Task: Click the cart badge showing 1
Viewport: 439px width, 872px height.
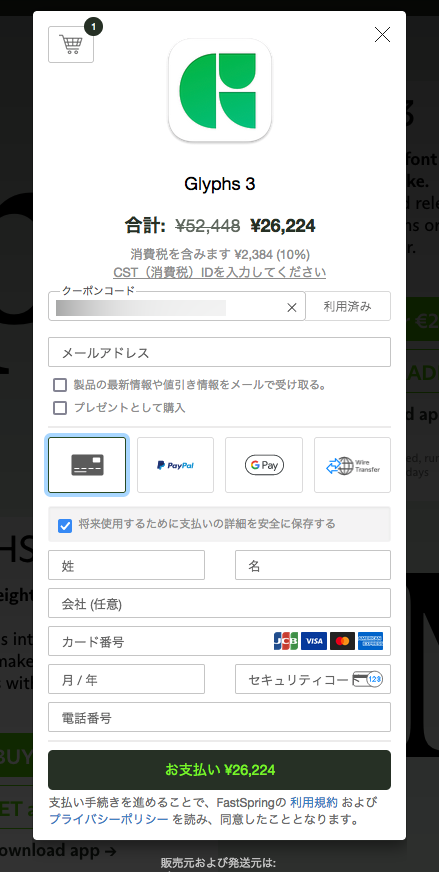Action: pos(93,26)
